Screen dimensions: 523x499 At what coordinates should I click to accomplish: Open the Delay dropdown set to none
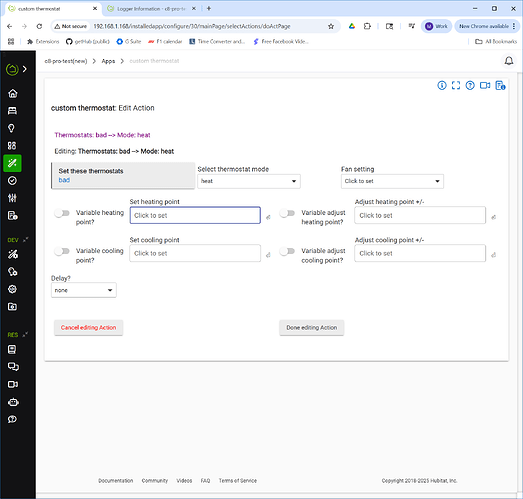pos(84,290)
